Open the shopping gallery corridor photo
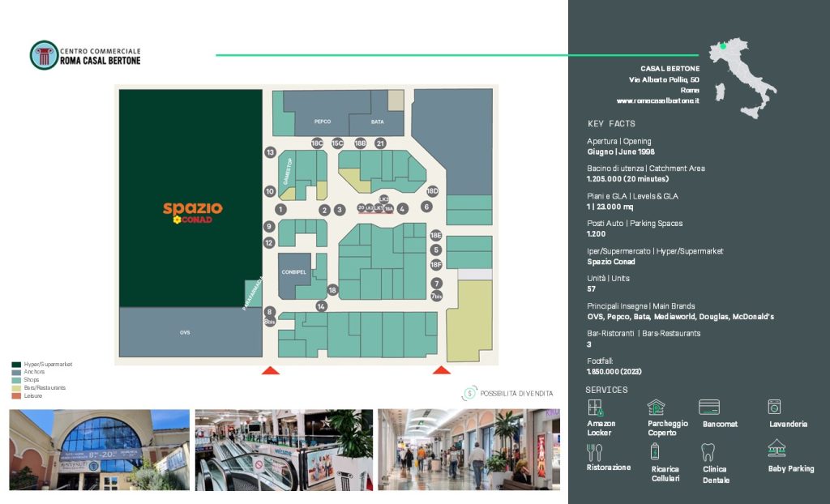The image size is (830, 504). point(468,450)
